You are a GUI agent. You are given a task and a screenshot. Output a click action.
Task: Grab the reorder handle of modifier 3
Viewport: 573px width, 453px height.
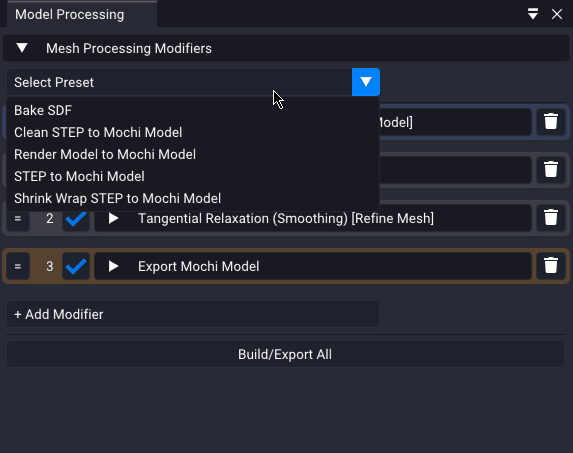pos(18,266)
